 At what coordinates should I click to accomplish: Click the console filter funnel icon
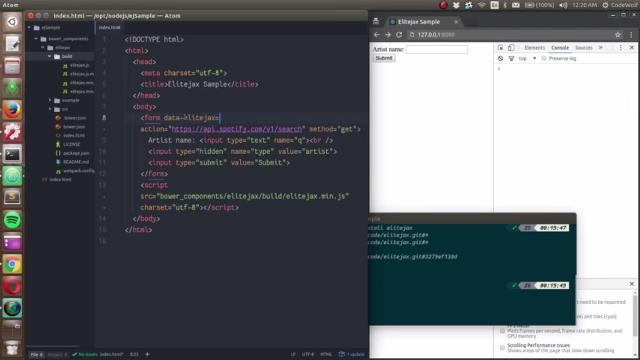[x=511, y=58]
